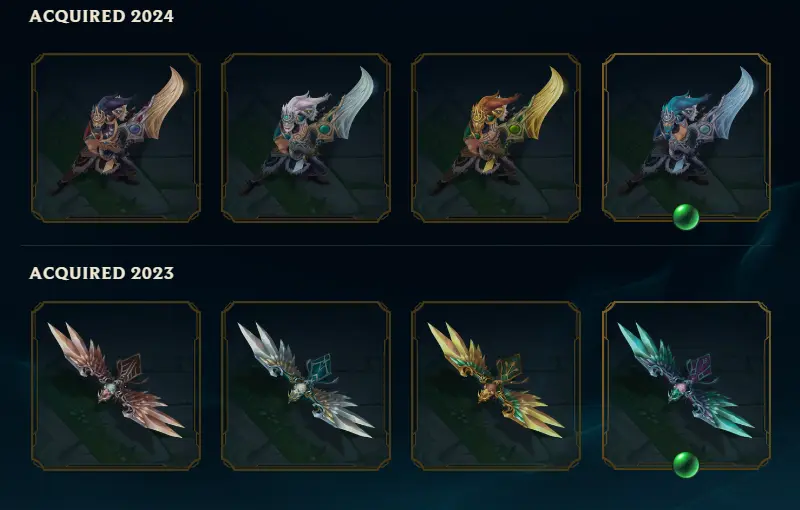This screenshot has width=800, height=510.
Task: Click the ACQUIRED 2023 heading
Action: tap(102, 273)
